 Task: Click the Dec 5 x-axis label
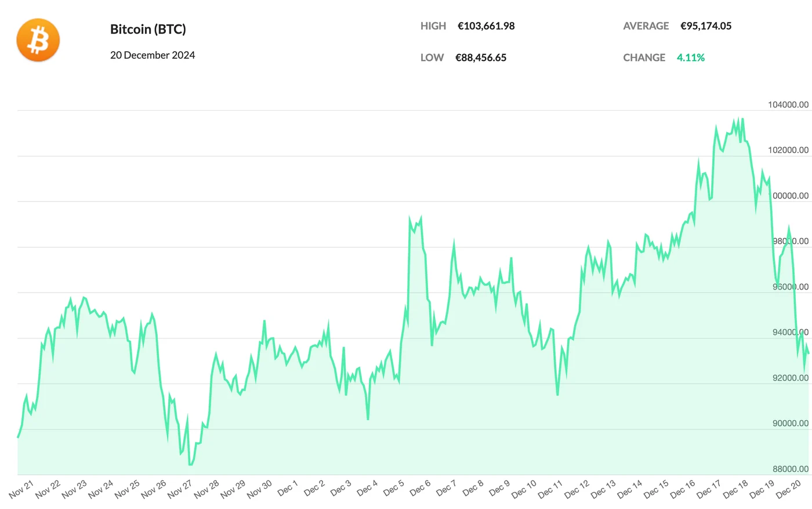coord(394,488)
